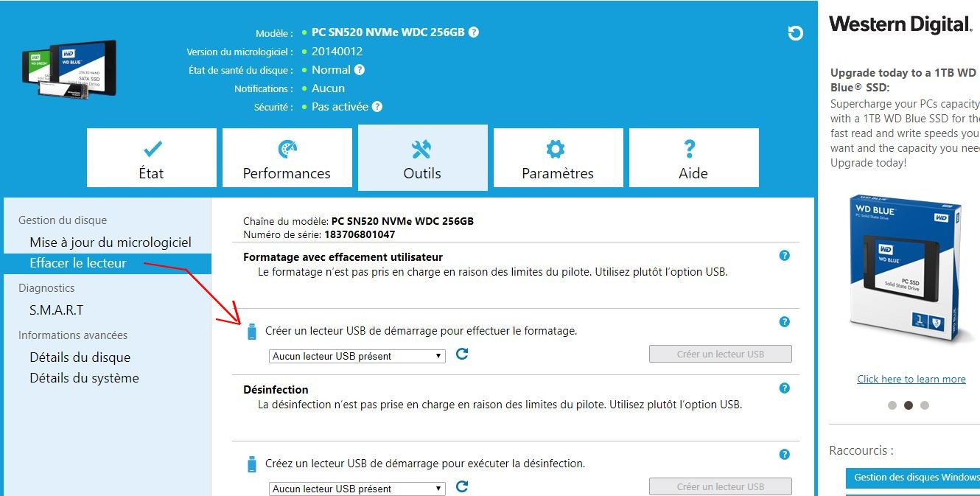Open help icon beside model name
The height and width of the screenshot is (496, 980).
(x=474, y=32)
